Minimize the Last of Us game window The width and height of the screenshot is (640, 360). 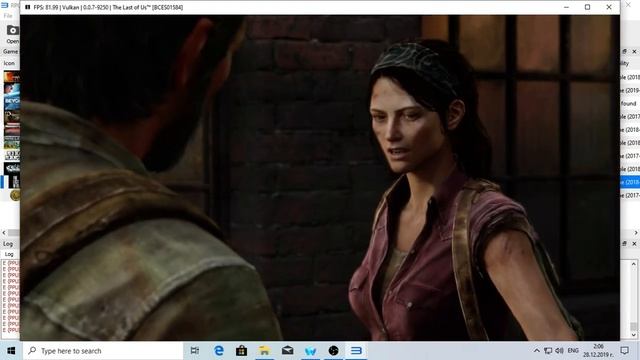coord(566,7)
